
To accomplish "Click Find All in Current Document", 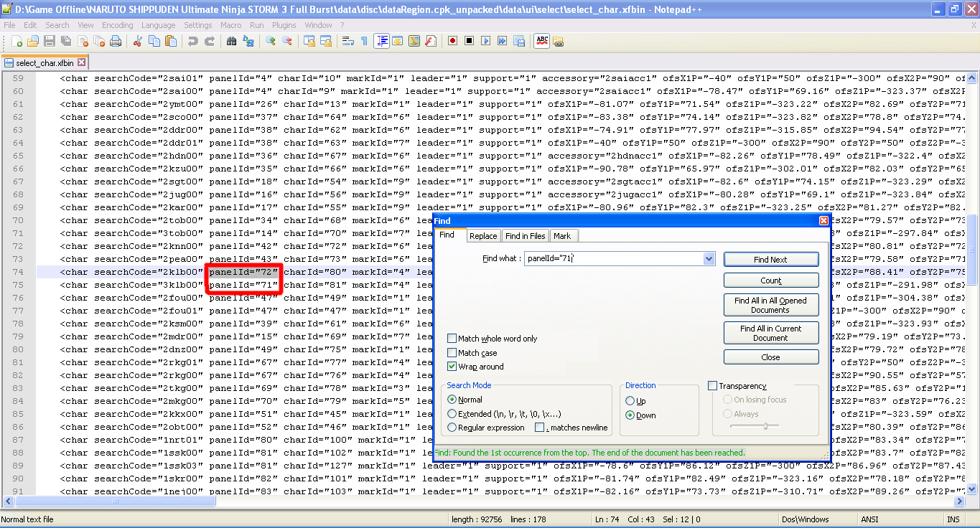I will (771, 333).
